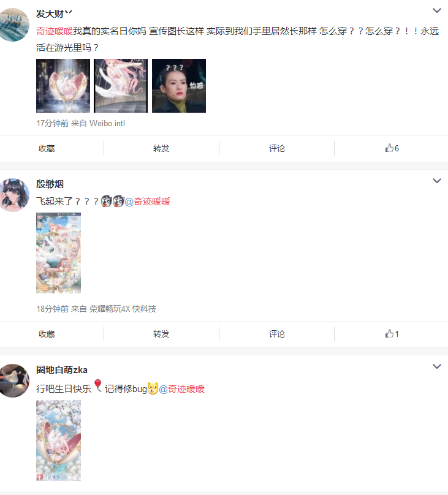Viewport: 448px width, 495px height.
Task: Expand options chevron on 发大财's post
Action: pyautogui.click(x=436, y=10)
